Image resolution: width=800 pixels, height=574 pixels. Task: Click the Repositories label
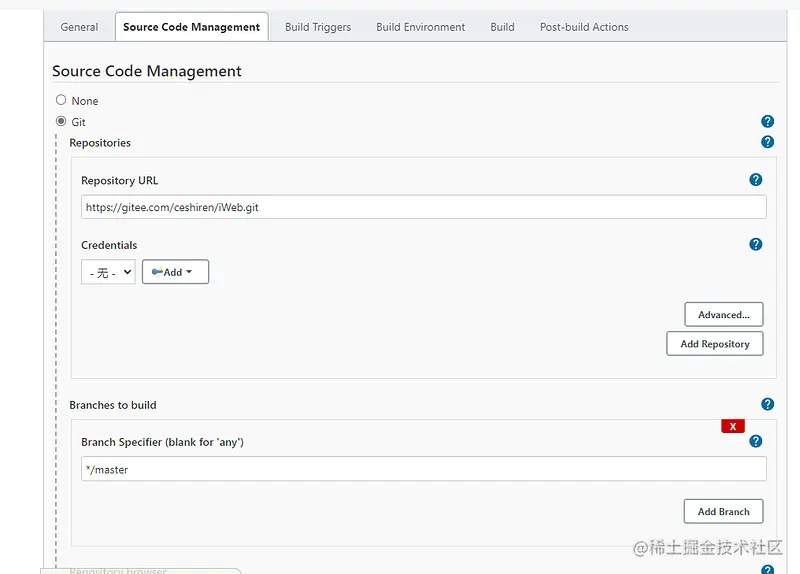click(100, 143)
